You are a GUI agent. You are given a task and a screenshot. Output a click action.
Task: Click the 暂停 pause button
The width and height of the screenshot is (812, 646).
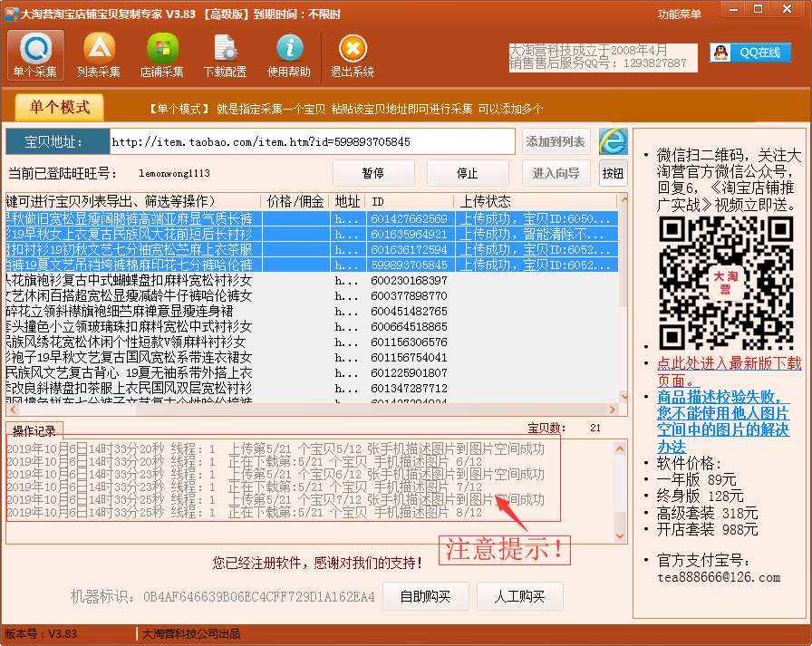point(373,173)
